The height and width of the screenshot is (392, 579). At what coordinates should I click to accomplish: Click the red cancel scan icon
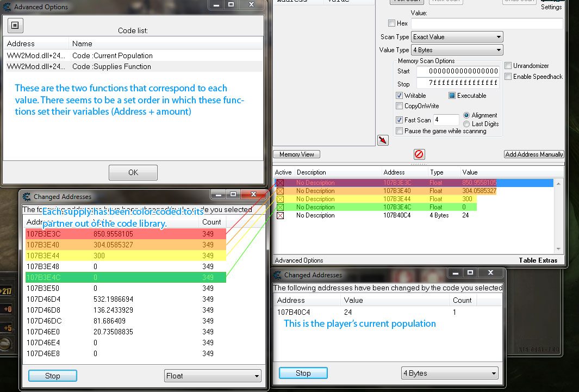click(419, 154)
